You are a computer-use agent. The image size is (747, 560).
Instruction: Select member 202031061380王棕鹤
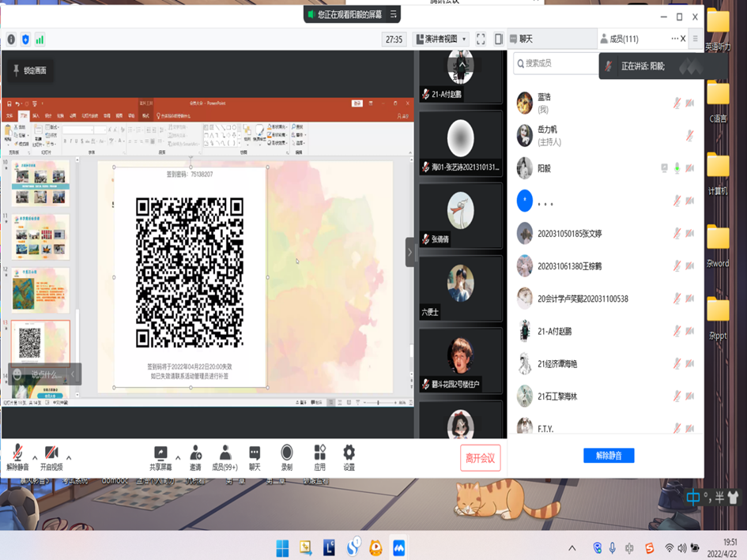[x=606, y=265]
